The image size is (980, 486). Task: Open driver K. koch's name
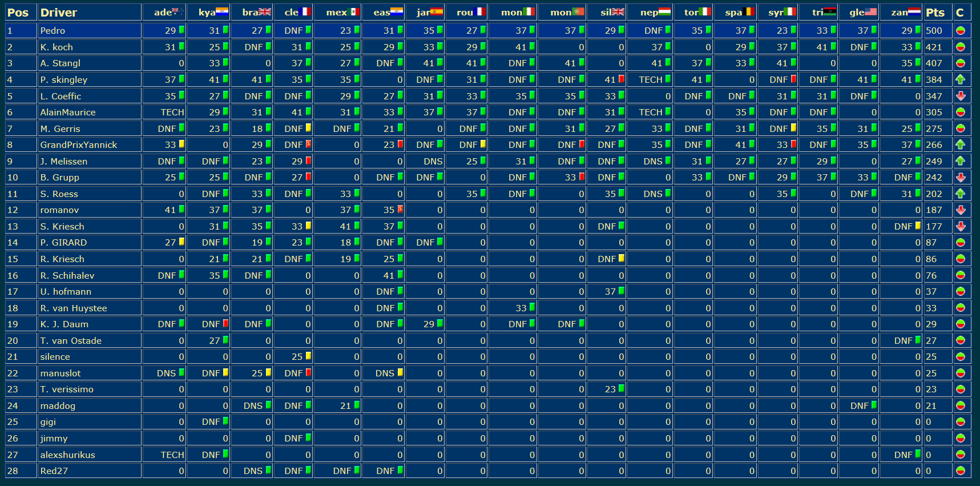(57, 47)
